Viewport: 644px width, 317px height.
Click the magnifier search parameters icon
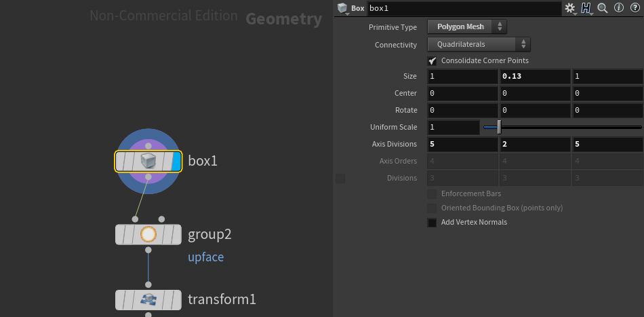(x=602, y=8)
